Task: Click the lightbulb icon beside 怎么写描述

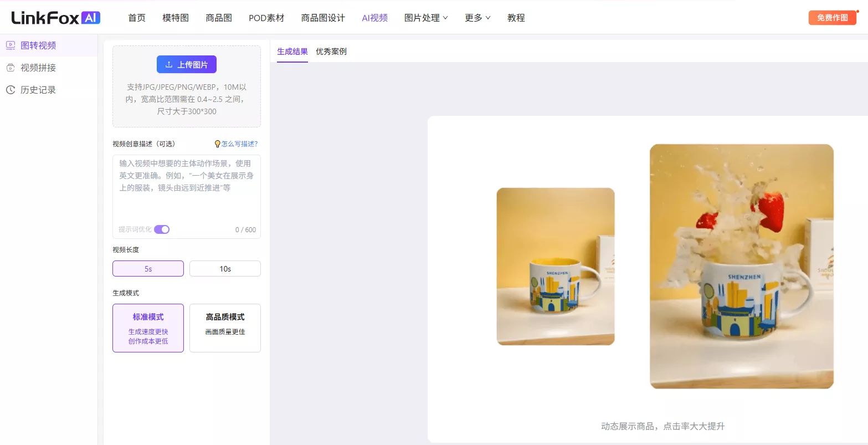Action: 217,144
